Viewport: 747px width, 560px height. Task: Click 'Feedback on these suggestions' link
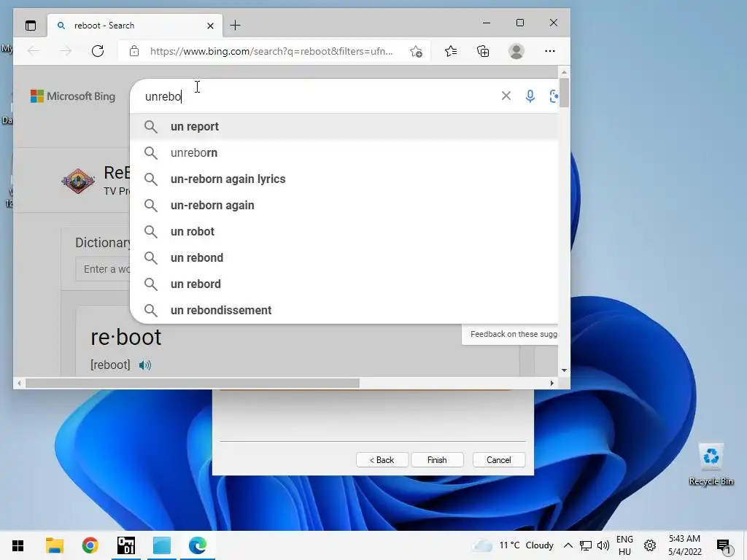pyautogui.click(x=514, y=334)
